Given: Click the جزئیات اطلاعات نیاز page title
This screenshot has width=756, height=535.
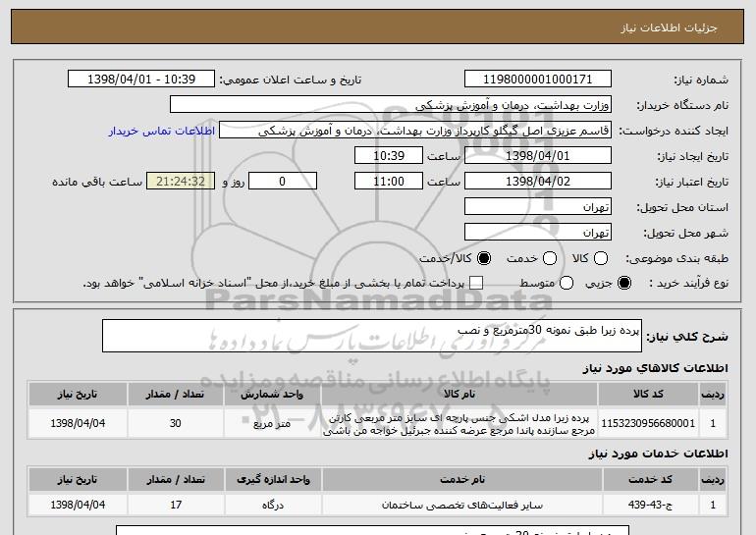Looking at the screenshot, I should click(669, 27).
